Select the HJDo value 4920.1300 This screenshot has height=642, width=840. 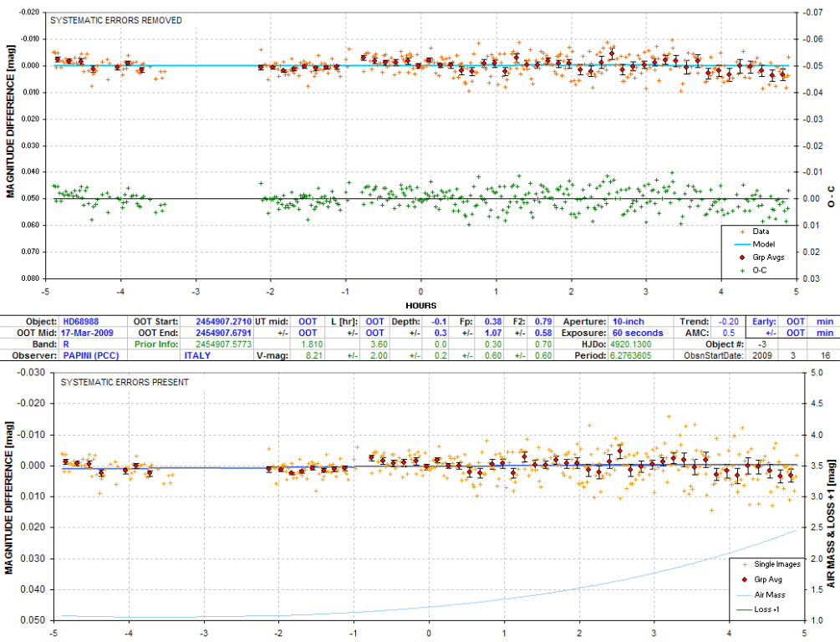[630, 344]
